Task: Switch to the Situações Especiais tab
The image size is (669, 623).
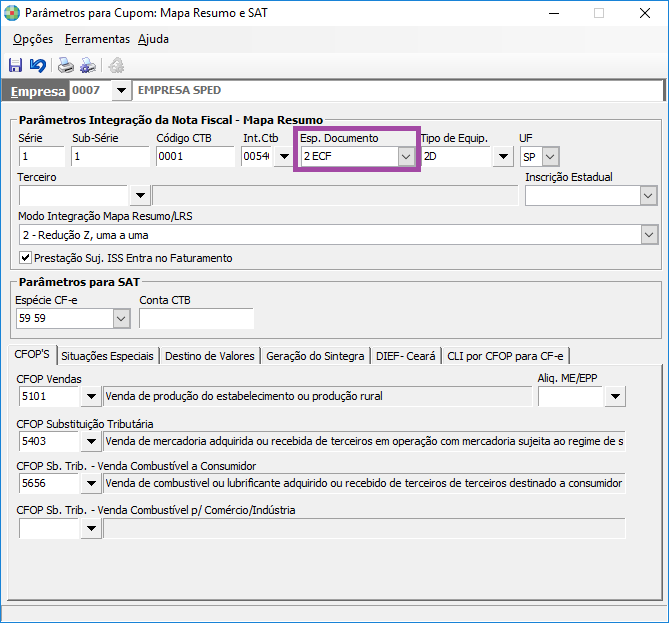Action: tap(108, 356)
